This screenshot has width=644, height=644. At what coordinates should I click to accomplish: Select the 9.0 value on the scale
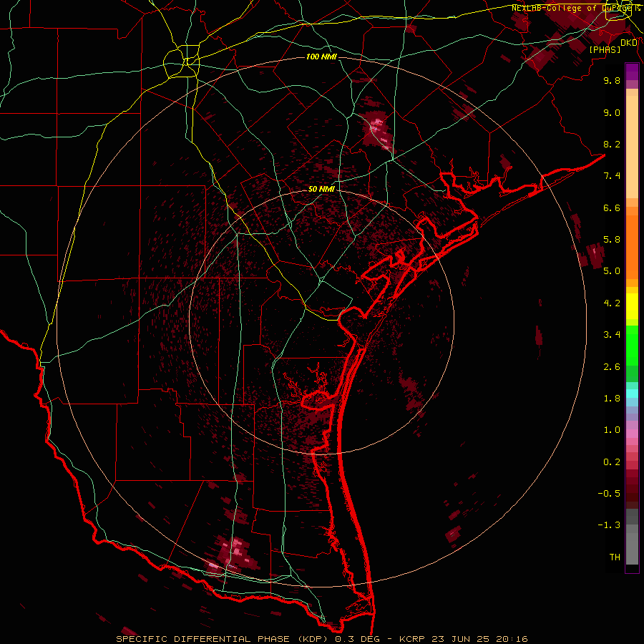pyautogui.click(x=612, y=112)
